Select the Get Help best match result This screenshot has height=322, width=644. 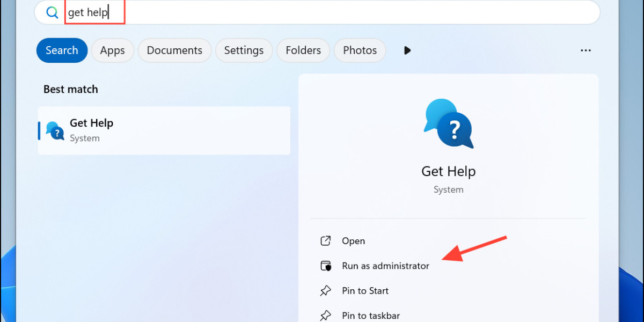(x=164, y=130)
